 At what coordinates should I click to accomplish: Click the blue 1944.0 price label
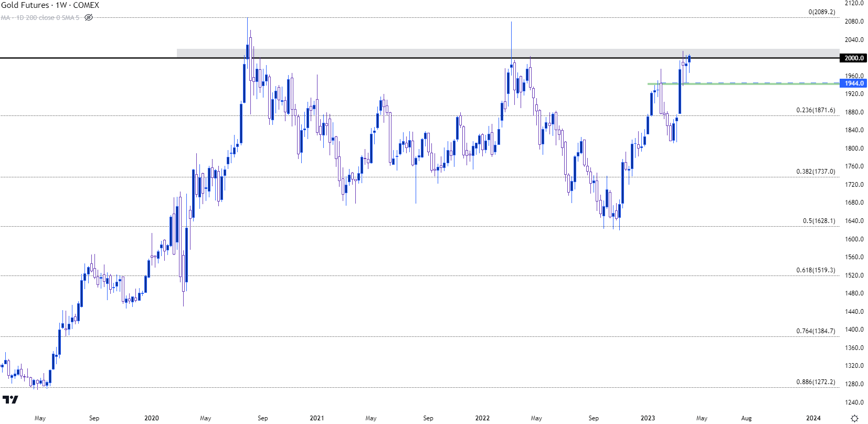[854, 83]
